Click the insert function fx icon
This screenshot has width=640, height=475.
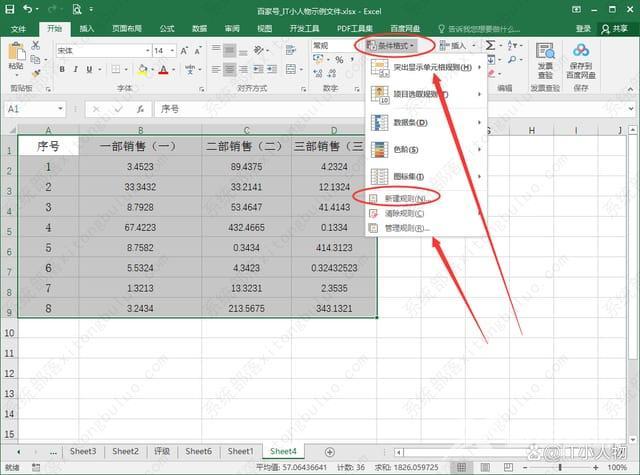(140, 109)
